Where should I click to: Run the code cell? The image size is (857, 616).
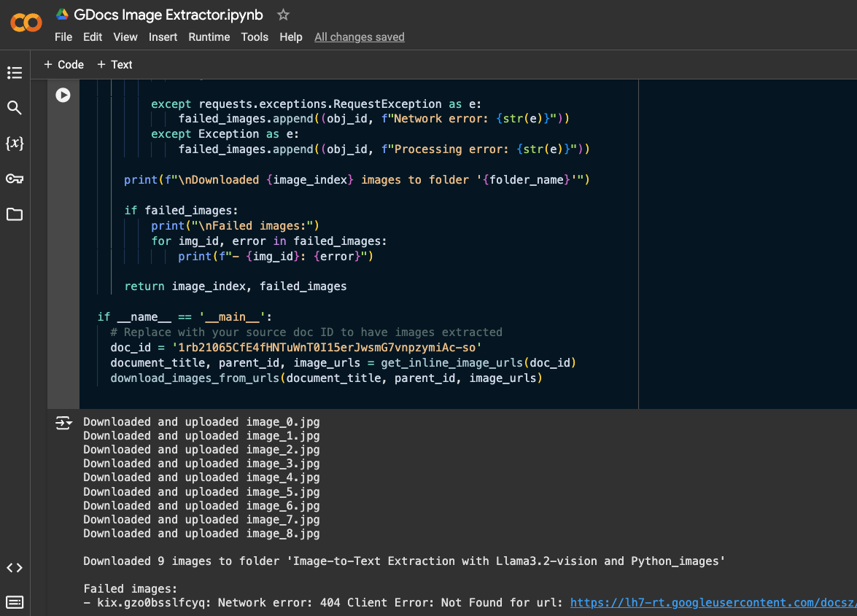coord(63,95)
